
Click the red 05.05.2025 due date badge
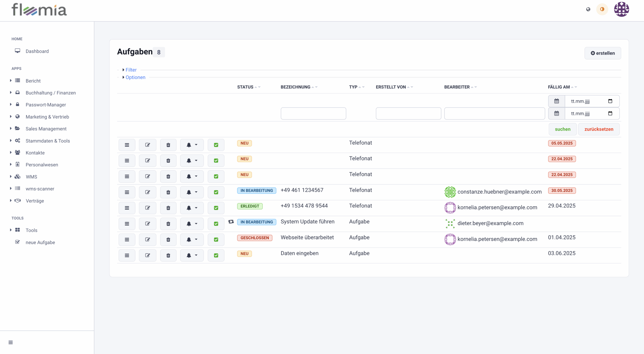[x=562, y=143]
